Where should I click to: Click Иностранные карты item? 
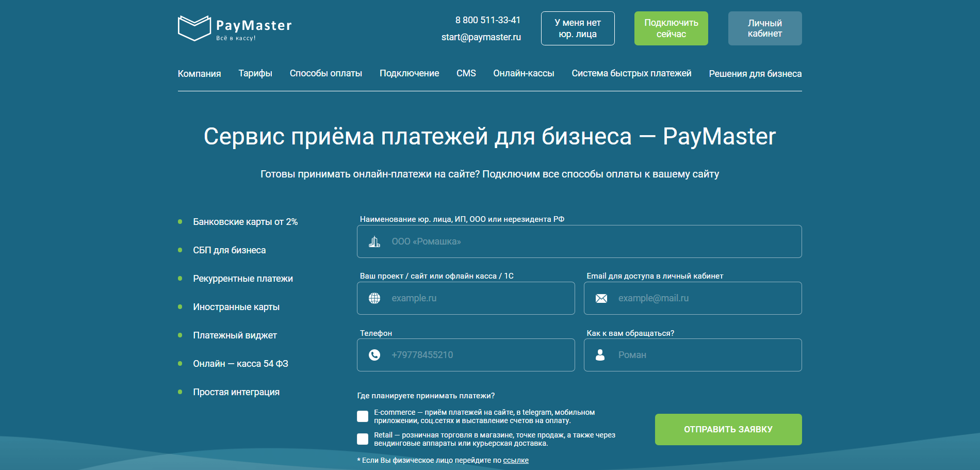pyautogui.click(x=236, y=307)
